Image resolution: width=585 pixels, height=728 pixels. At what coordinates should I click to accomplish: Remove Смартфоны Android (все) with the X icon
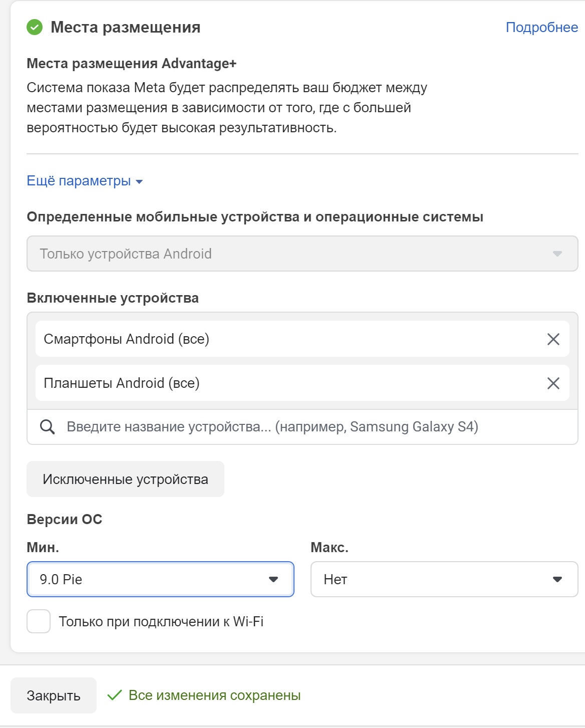[553, 339]
